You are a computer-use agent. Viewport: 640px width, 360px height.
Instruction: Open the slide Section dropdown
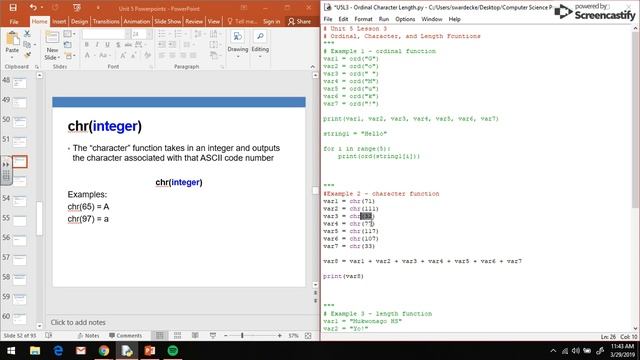(x=69, y=55)
